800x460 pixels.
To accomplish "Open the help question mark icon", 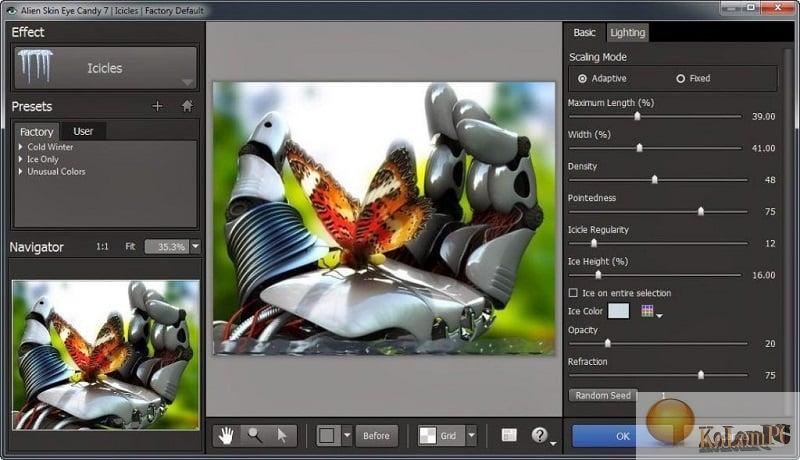I will (x=539, y=435).
